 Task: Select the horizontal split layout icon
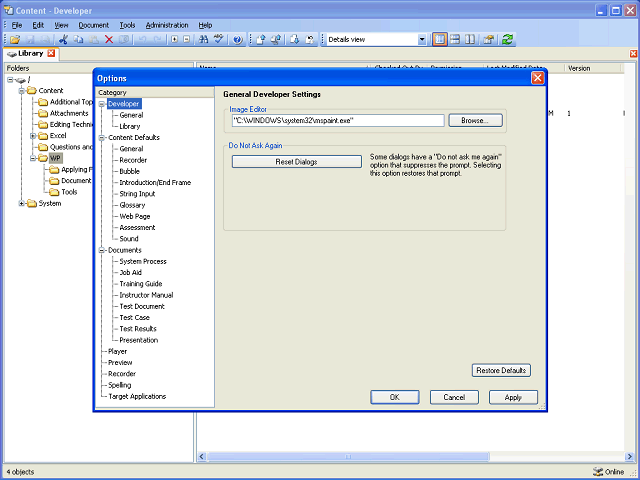[x=455, y=40]
